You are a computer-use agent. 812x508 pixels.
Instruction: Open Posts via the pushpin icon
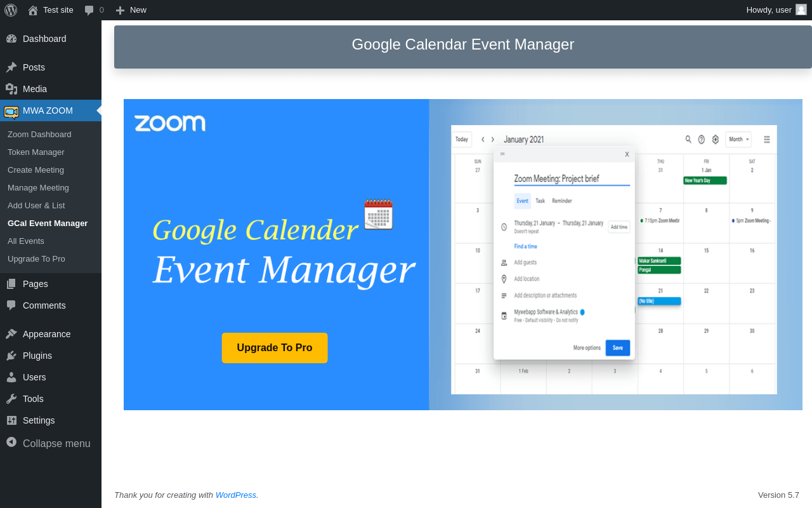(11, 67)
